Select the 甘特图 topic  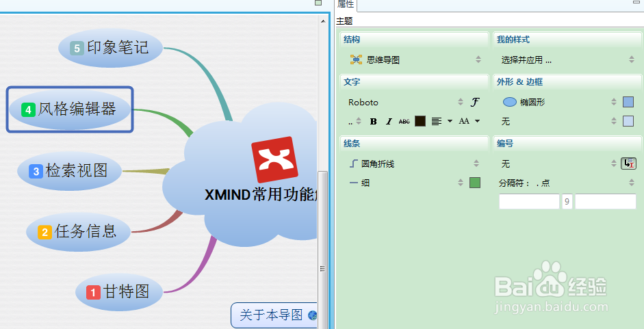(x=119, y=293)
